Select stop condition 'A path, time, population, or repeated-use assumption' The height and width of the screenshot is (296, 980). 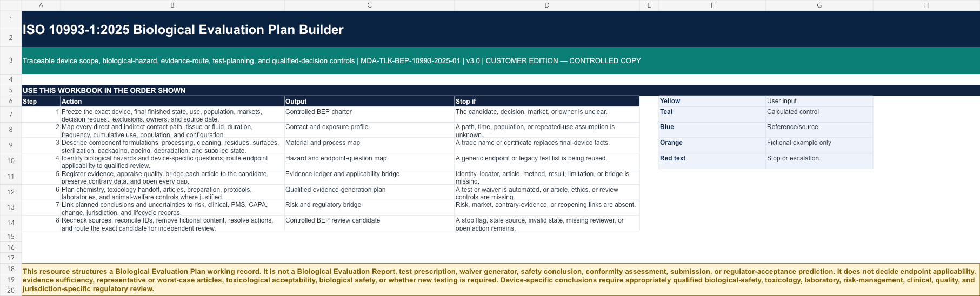546,130
